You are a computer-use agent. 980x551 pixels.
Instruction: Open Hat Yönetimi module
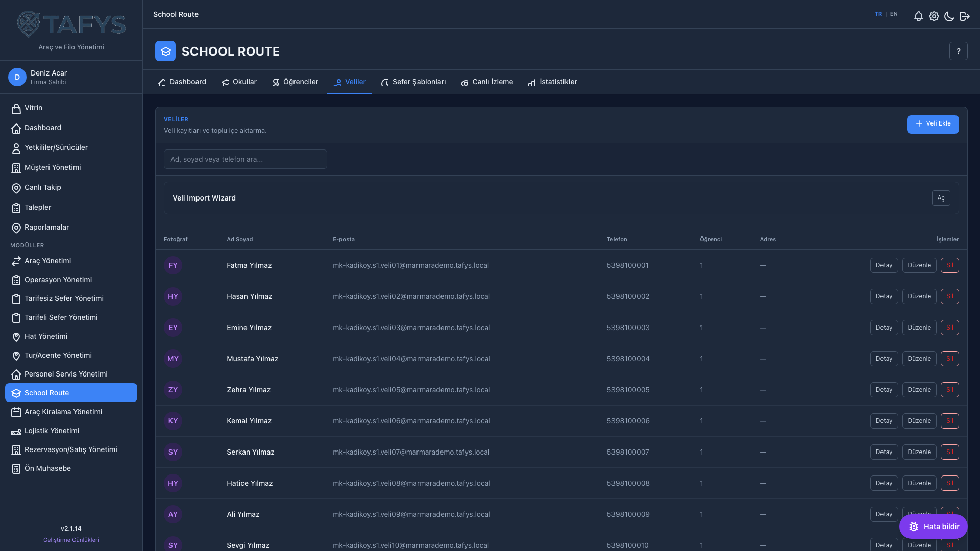pos(71,337)
